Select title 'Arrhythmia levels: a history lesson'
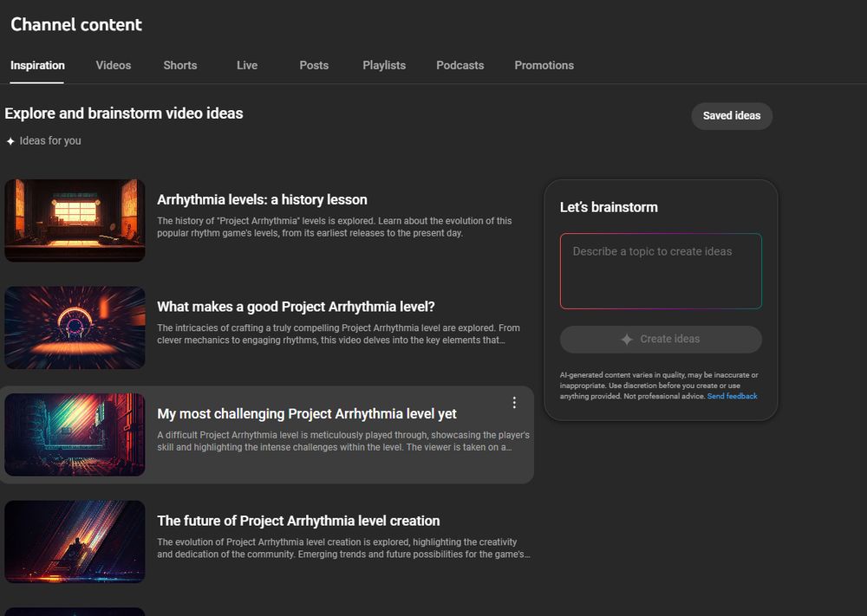Viewport: 867px width, 616px height. coord(262,199)
